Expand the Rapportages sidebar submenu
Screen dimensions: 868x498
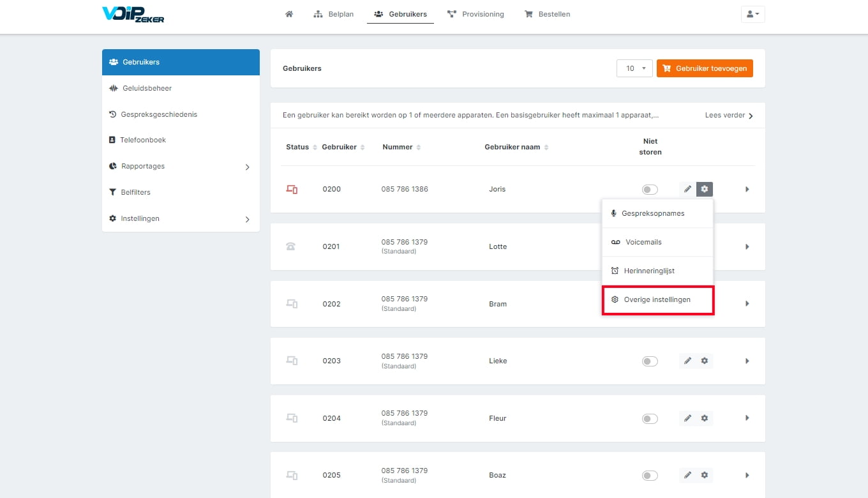coord(248,167)
